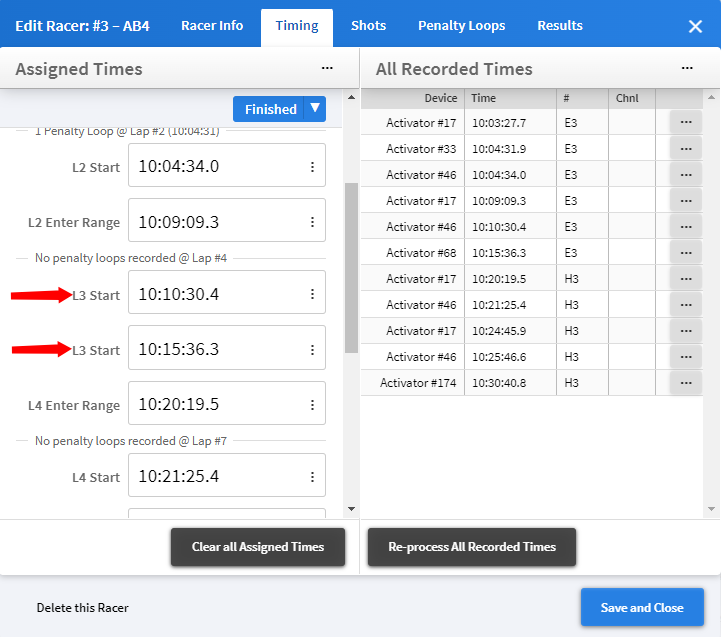Image resolution: width=721 pixels, height=637 pixels.
Task: Expand the Finished status dropdown arrow
Action: pyautogui.click(x=315, y=109)
